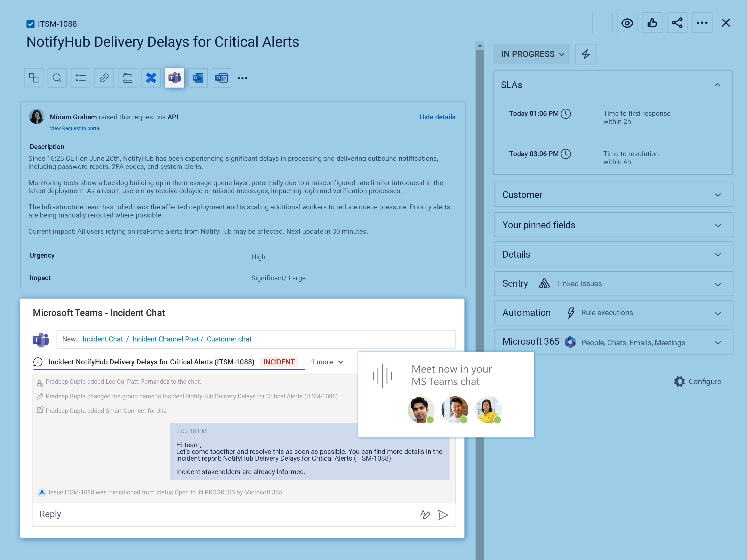Open the IN PROGRESS status dropdown
This screenshot has width=747, height=560.
(531, 54)
